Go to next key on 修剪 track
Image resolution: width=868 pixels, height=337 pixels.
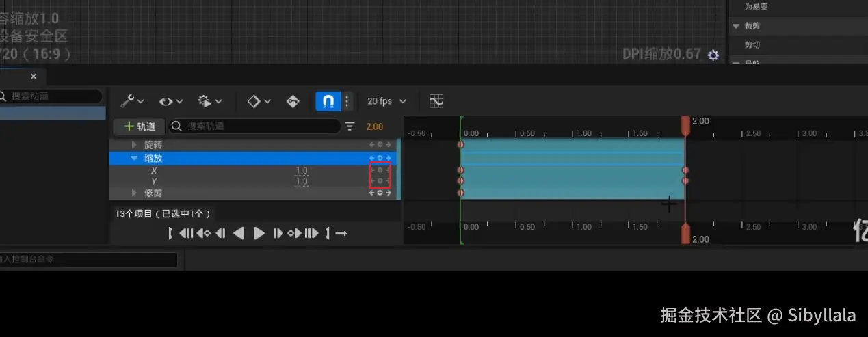pos(388,193)
